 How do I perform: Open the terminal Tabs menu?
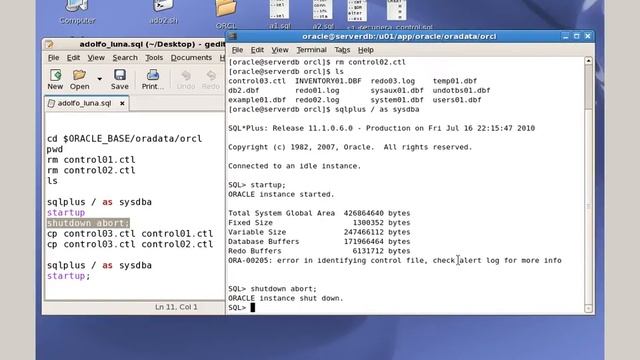click(x=342, y=50)
